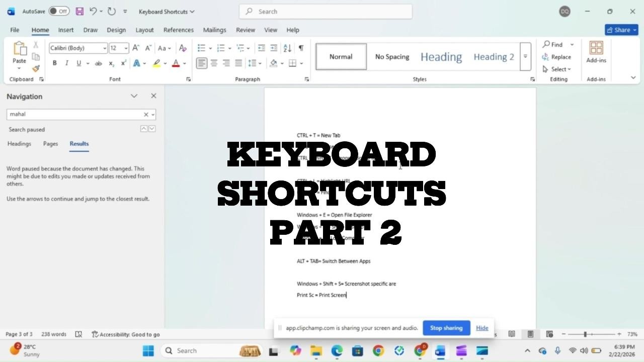Toggle Underline formatting
The image size is (644, 362).
78,63
